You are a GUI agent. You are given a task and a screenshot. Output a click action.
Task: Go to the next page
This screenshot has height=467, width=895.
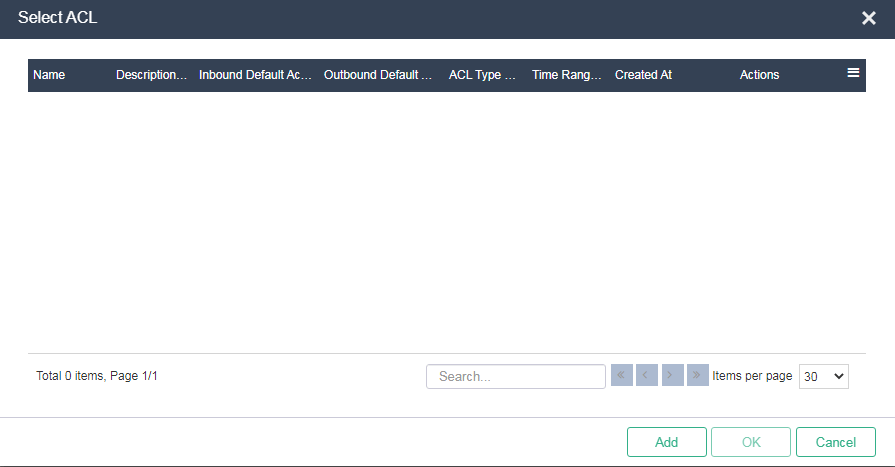pyautogui.click(x=672, y=375)
